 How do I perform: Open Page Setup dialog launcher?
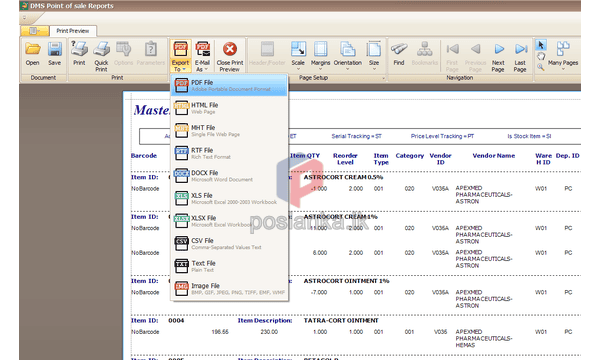[383, 78]
